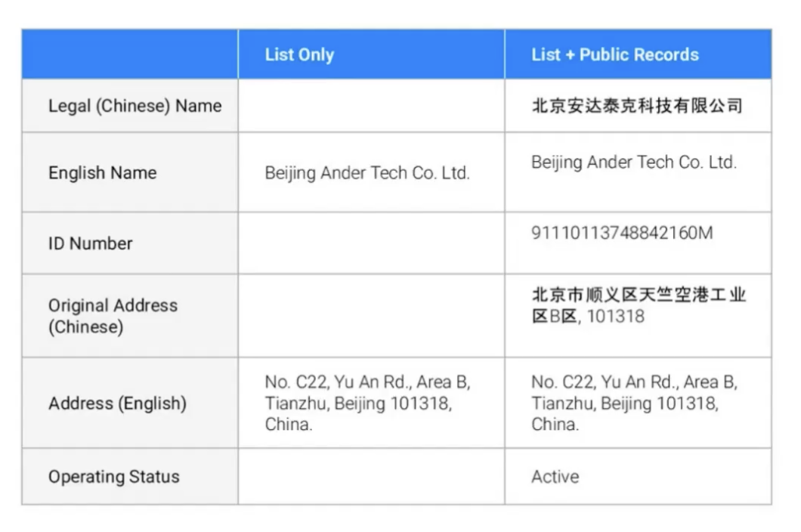Click English address in List + Public Records column
The width and height of the screenshot is (801, 532).
[633, 404]
